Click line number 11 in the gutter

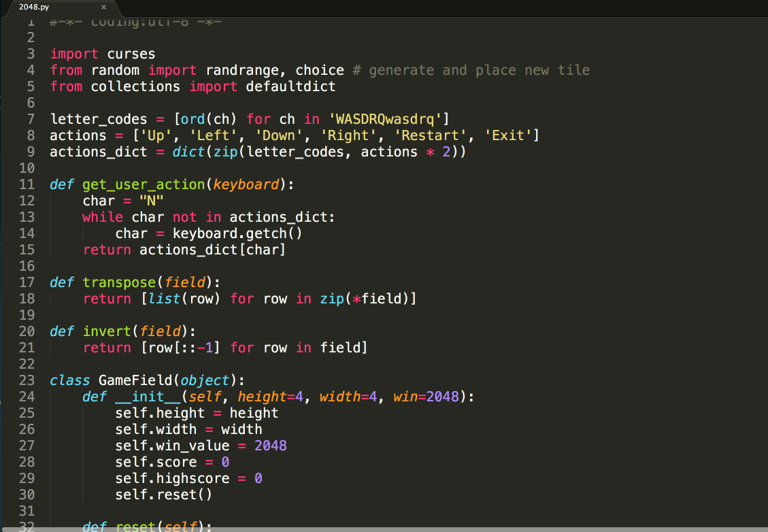coord(27,184)
